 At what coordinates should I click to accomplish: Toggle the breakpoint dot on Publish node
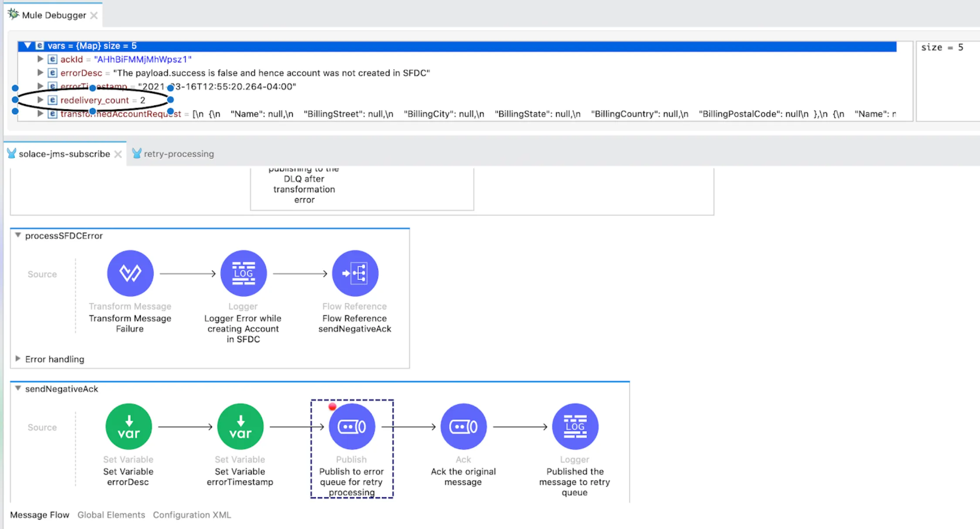click(332, 407)
